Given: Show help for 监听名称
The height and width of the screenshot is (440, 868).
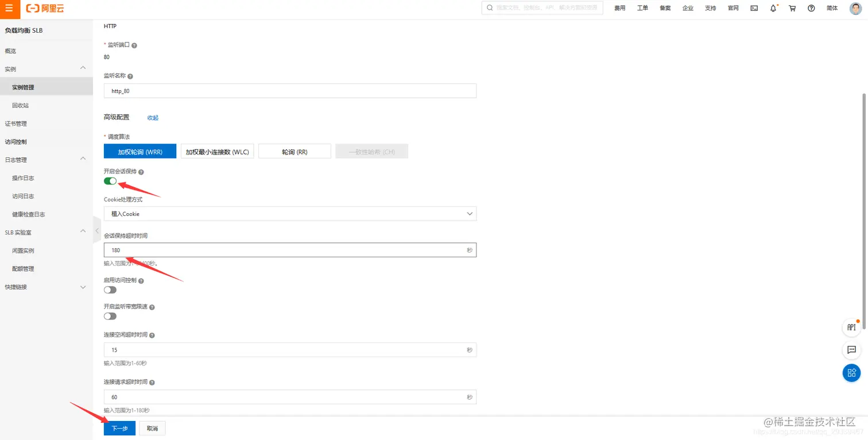Looking at the screenshot, I should click(x=130, y=76).
